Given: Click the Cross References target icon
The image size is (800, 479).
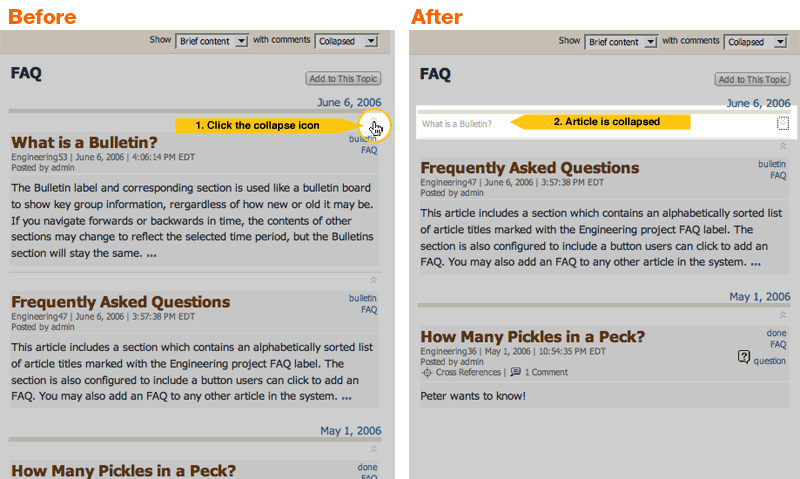Looking at the screenshot, I should pyautogui.click(x=427, y=372).
